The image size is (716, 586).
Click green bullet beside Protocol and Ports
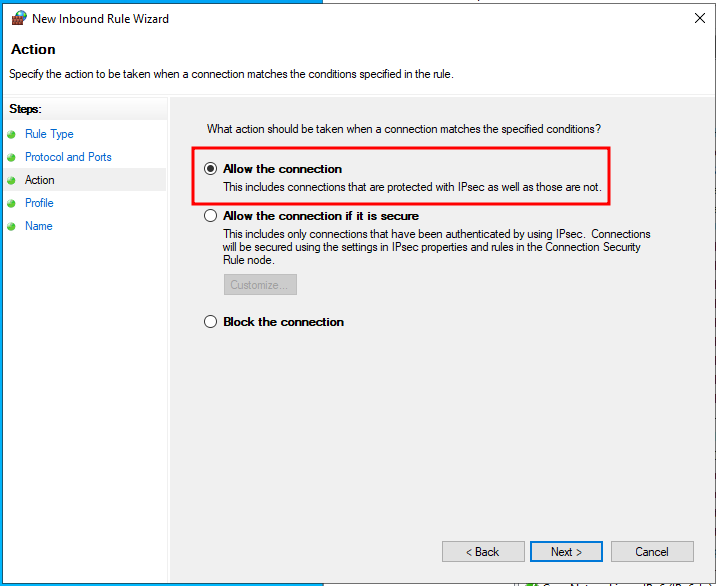pos(11,158)
